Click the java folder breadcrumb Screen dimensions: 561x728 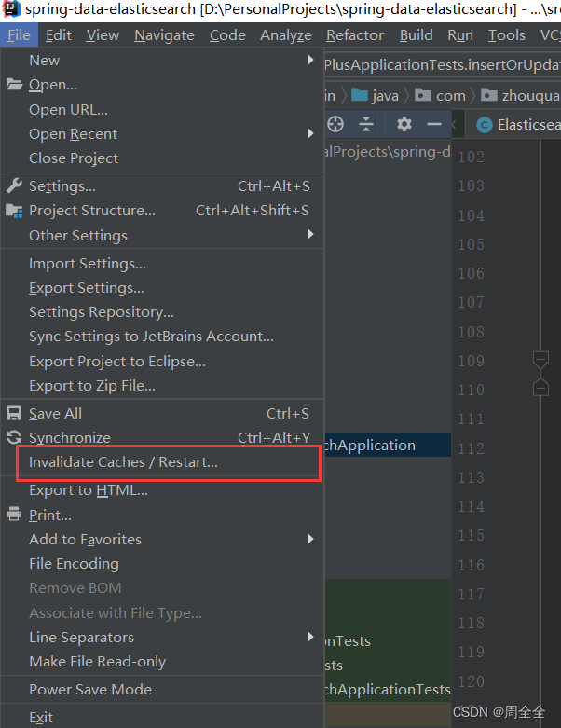(376, 96)
